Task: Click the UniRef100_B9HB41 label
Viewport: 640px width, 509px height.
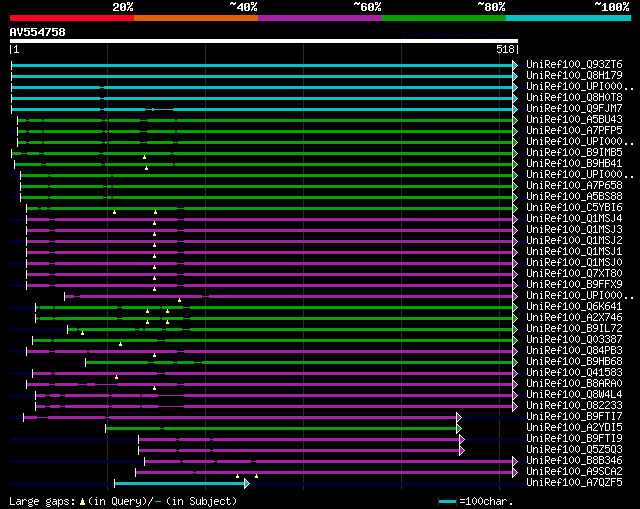Action: click(x=574, y=164)
